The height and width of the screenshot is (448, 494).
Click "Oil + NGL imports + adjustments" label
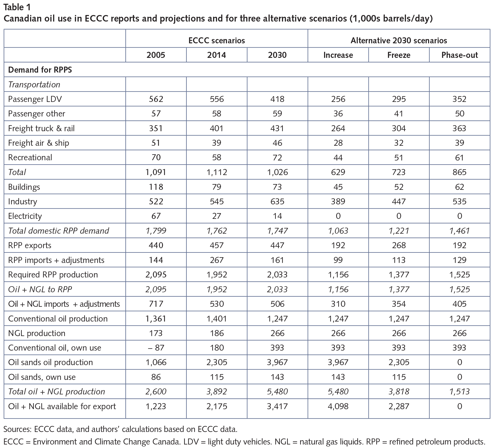(64, 304)
